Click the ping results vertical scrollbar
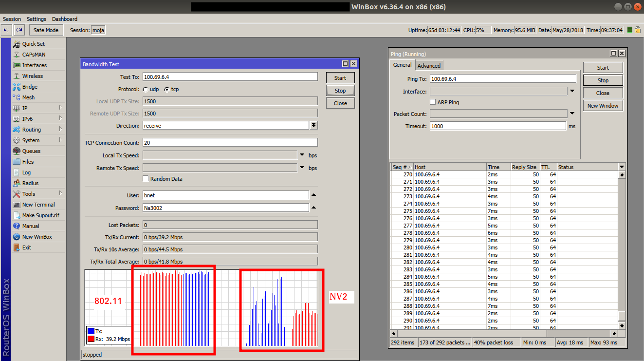Screen dimensions: 644x361 point(621,244)
